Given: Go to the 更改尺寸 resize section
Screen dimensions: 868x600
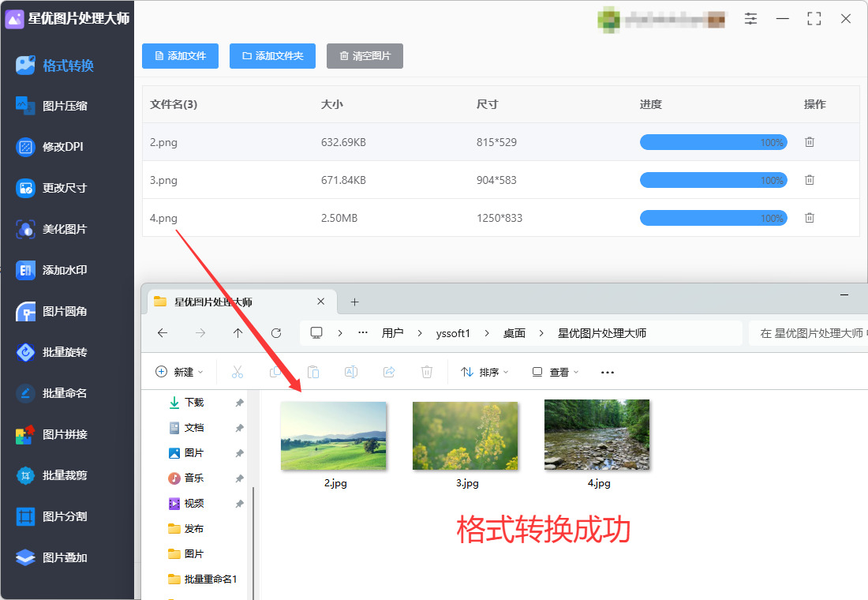Looking at the screenshot, I should [51, 188].
